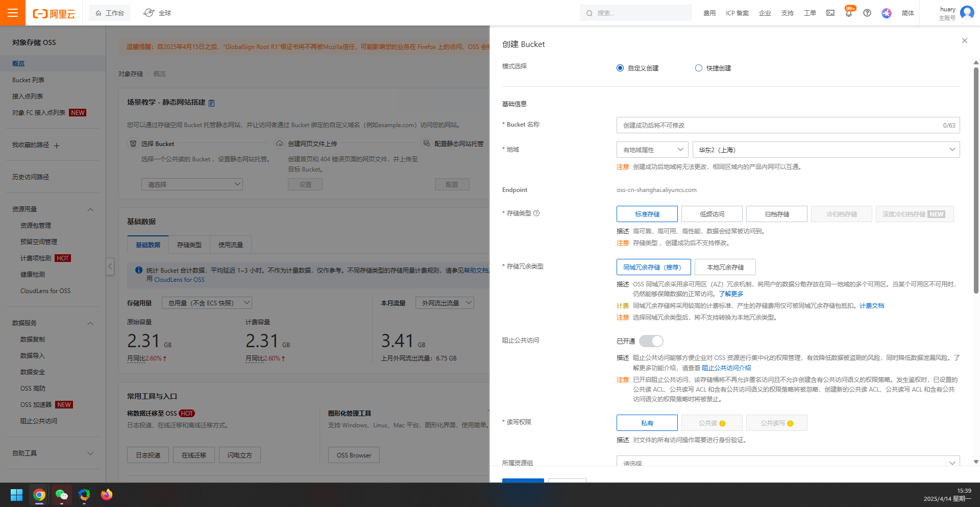Screen dimensions: 980x507
Task: Click the Firefox icon in the taskbar
Action: [x=106, y=495]
